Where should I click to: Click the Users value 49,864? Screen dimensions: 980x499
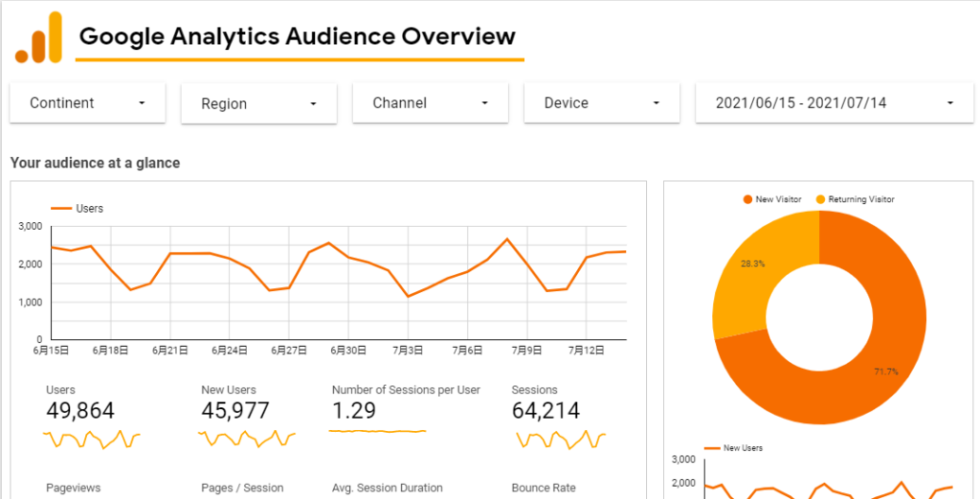coord(80,411)
